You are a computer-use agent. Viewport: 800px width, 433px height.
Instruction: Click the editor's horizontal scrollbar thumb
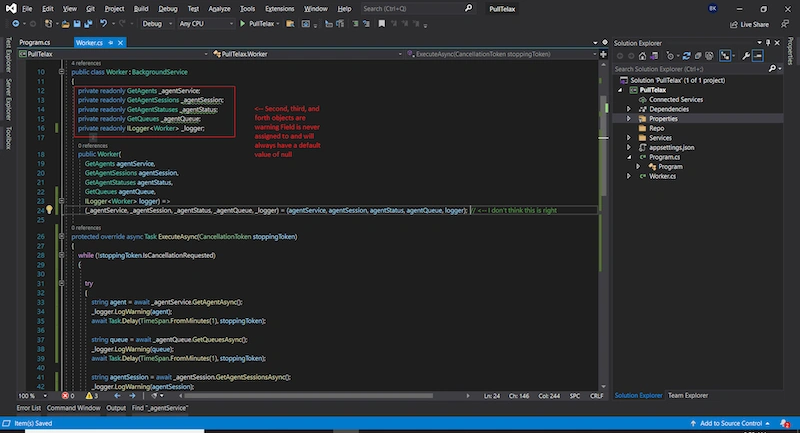coord(308,396)
